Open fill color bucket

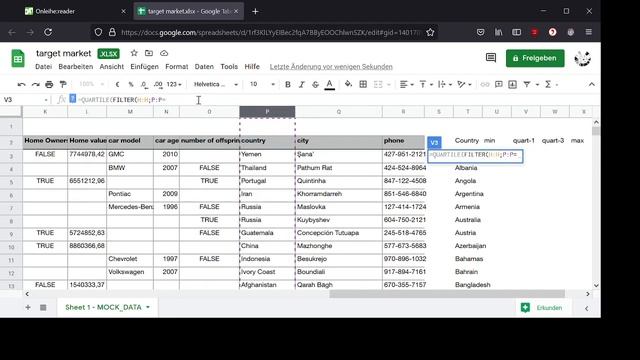point(348,84)
